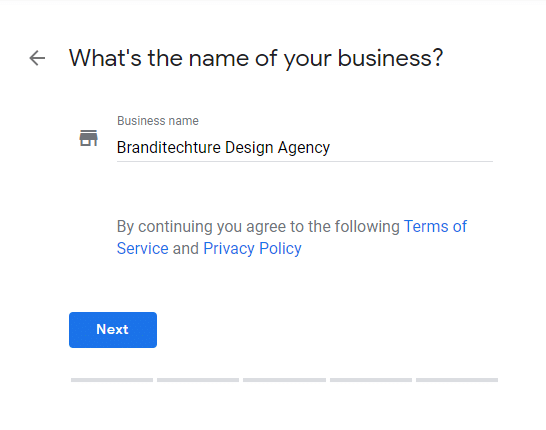
Task: Select the first progress step segment
Action: click(112, 380)
